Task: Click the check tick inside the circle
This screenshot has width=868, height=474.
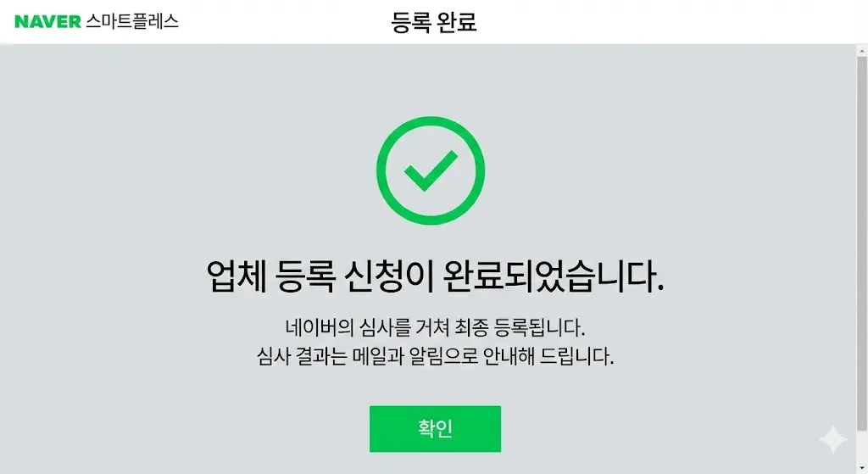Action: tap(431, 170)
